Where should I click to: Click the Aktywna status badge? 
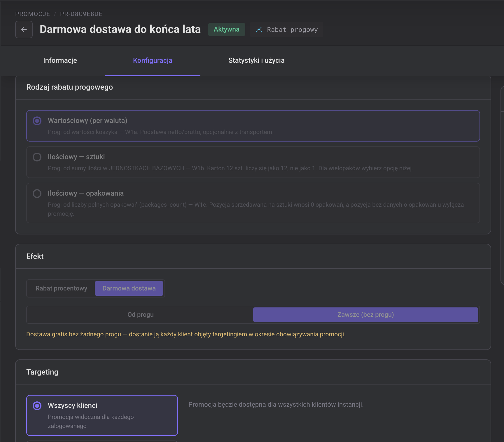click(x=227, y=29)
